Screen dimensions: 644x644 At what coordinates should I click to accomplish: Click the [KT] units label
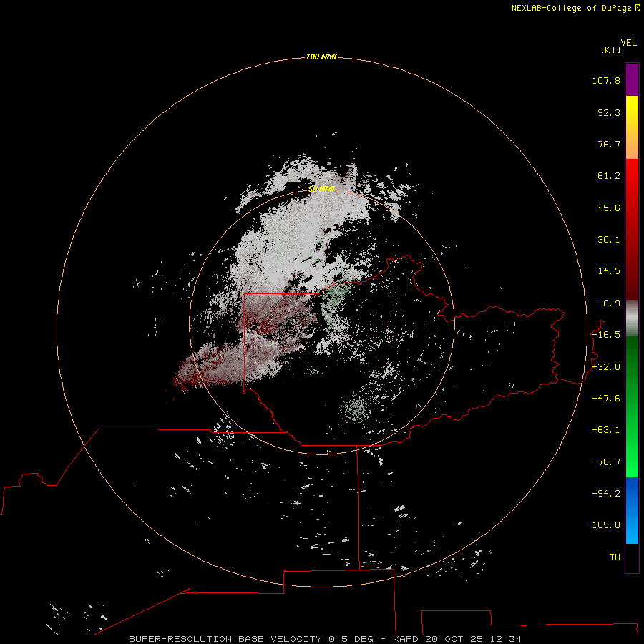[610, 49]
